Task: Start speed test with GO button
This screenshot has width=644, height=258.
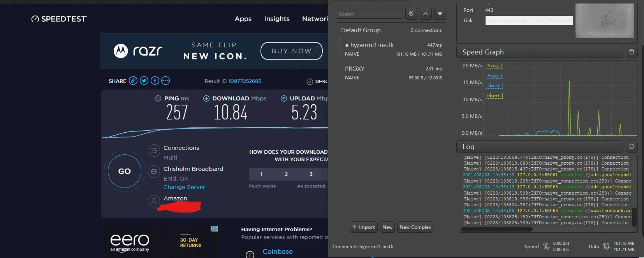Action: [125, 171]
